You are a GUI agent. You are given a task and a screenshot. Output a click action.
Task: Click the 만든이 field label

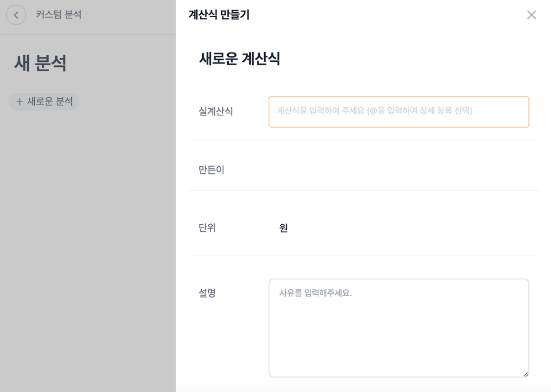click(x=211, y=170)
